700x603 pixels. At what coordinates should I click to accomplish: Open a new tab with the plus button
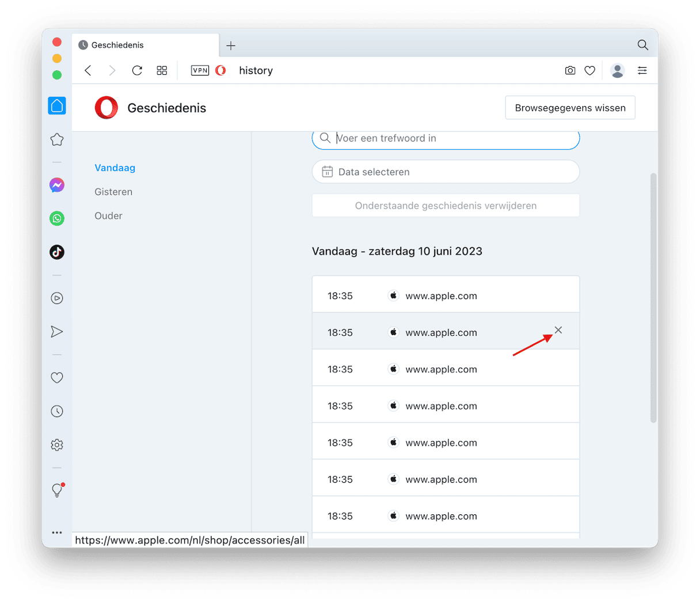pos(231,45)
